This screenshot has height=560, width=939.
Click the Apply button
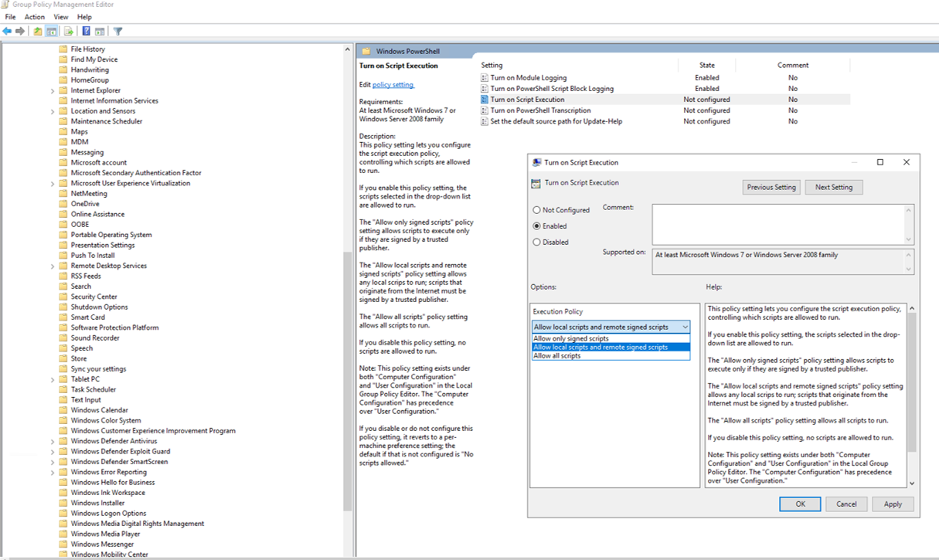point(893,504)
